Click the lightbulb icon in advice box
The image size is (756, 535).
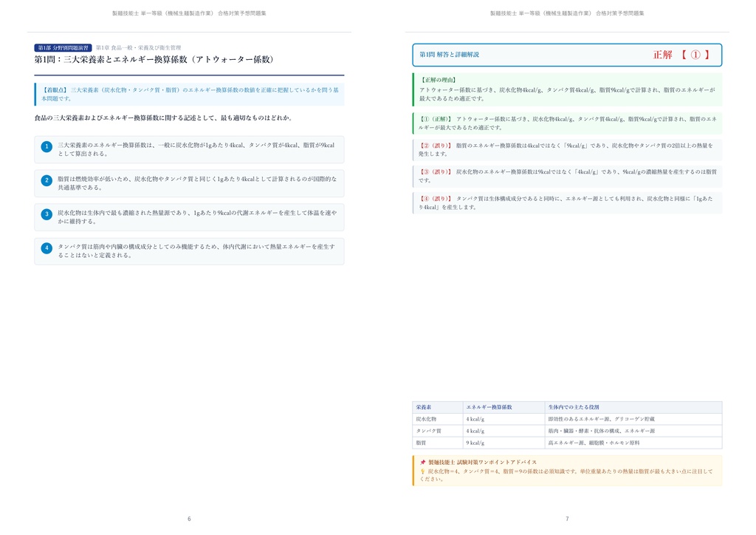click(x=423, y=471)
